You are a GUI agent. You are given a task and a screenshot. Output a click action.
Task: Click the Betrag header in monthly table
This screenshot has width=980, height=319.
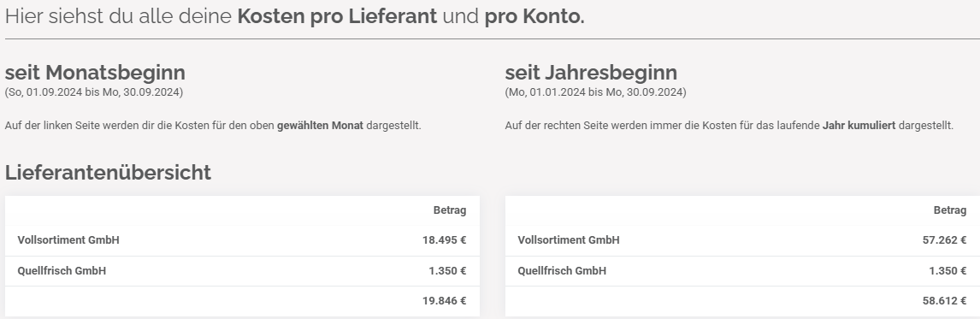point(449,210)
